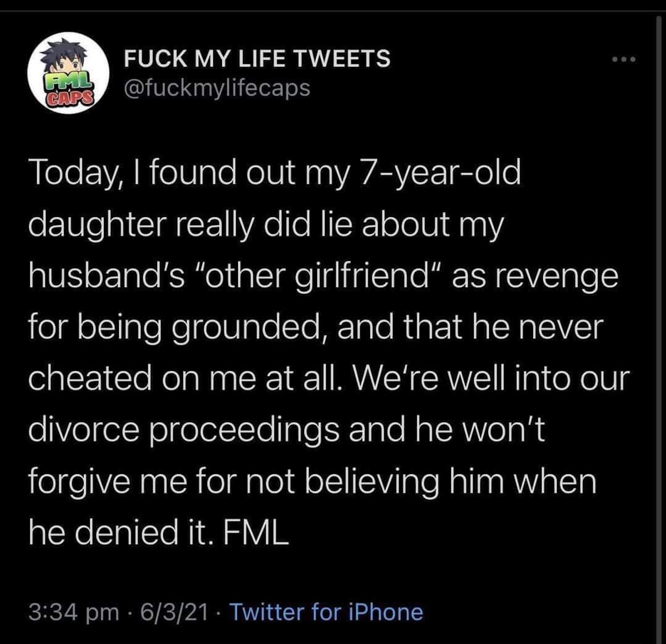Click the words "divorce proceedings" in tweet
The image size is (666, 644).
pyautogui.click(x=184, y=429)
